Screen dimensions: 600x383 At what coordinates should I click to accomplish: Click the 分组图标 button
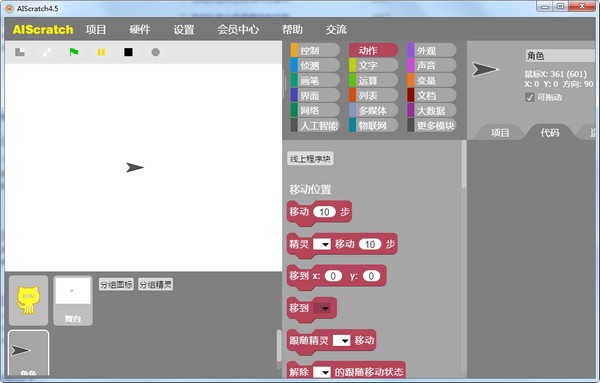(116, 284)
